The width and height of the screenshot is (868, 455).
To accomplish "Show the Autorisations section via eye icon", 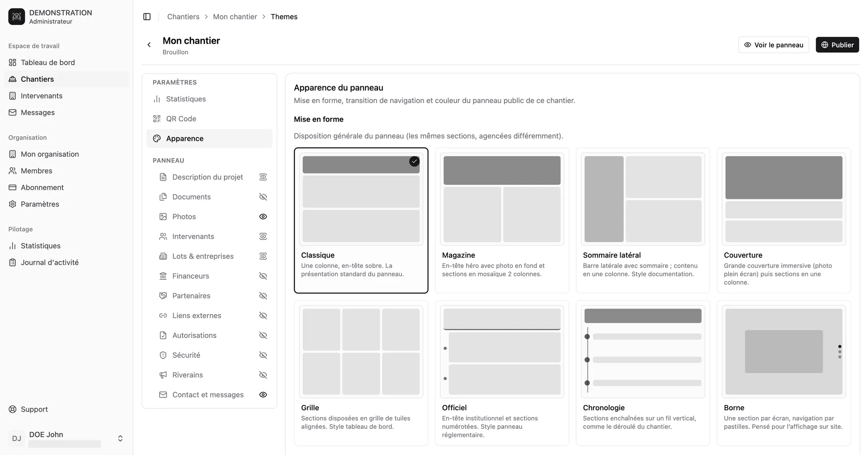I will tap(263, 335).
